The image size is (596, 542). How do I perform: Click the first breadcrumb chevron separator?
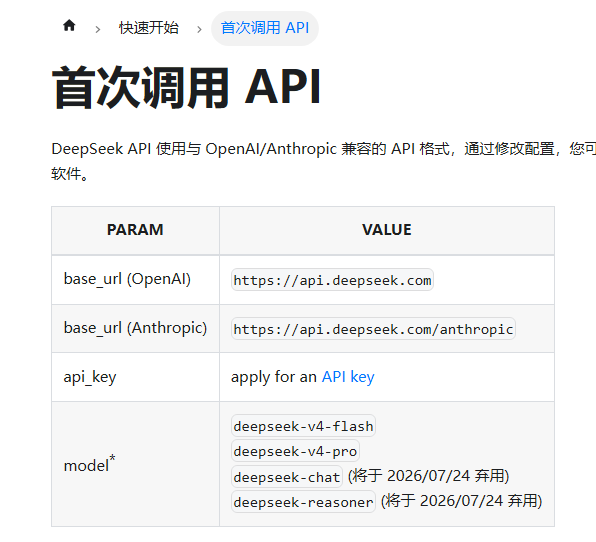click(98, 29)
